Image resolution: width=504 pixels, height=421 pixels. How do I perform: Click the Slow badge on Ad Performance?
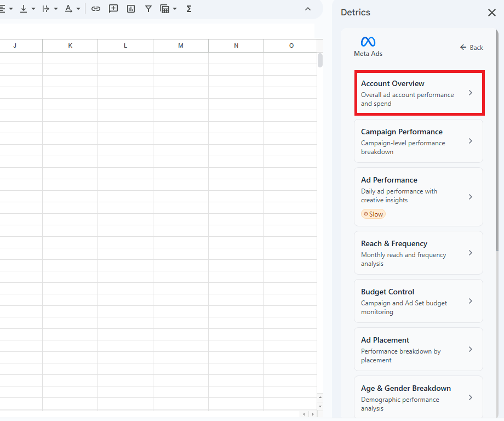click(373, 214)
